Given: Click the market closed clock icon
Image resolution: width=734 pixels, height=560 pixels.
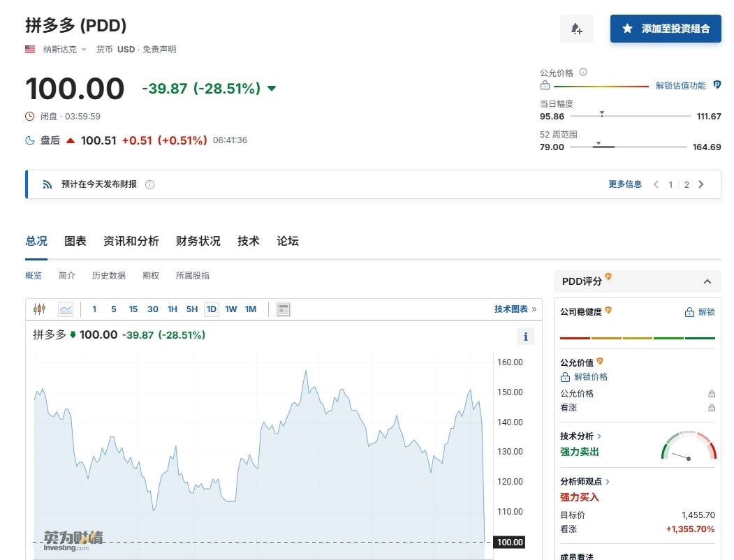Looking at the screenshot, I should pos(29,116).
